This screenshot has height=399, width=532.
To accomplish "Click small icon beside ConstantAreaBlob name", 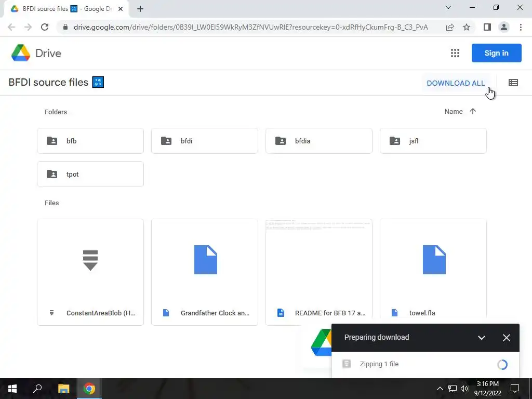I will [x=51, y=313].
